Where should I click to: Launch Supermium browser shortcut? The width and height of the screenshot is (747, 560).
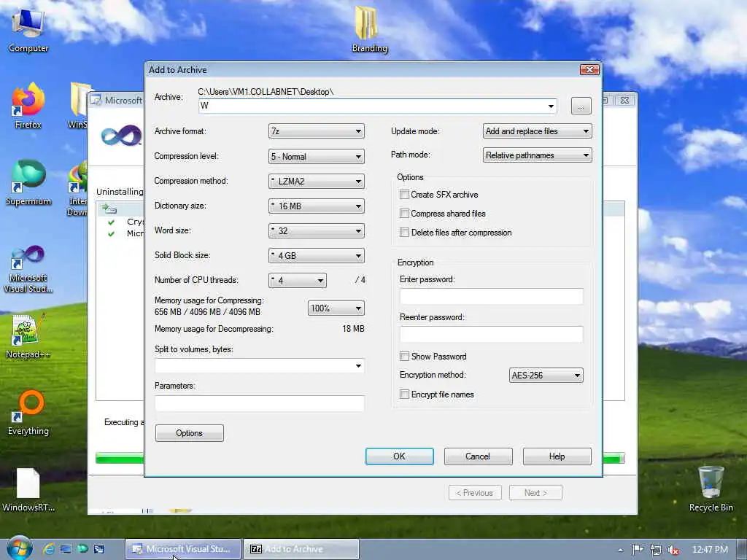(28, 183)
